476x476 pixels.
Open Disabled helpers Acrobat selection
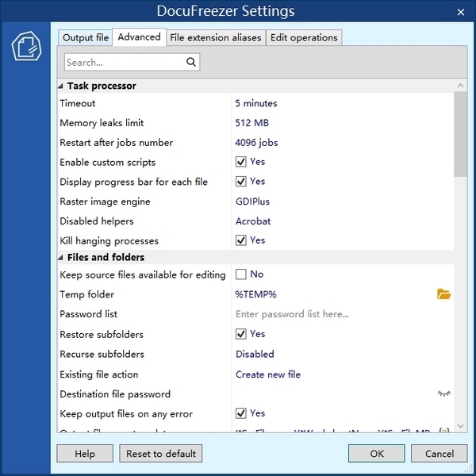pos(253,221)
